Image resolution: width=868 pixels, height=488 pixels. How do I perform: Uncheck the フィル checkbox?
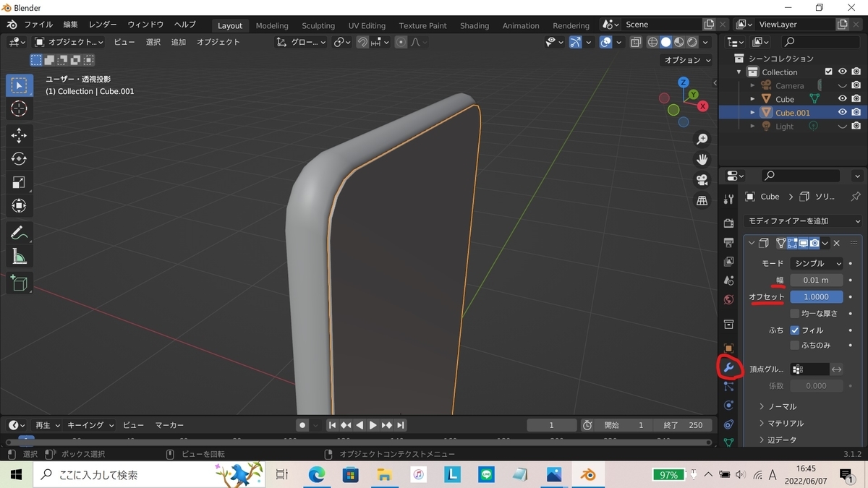[x=795, y=330]
